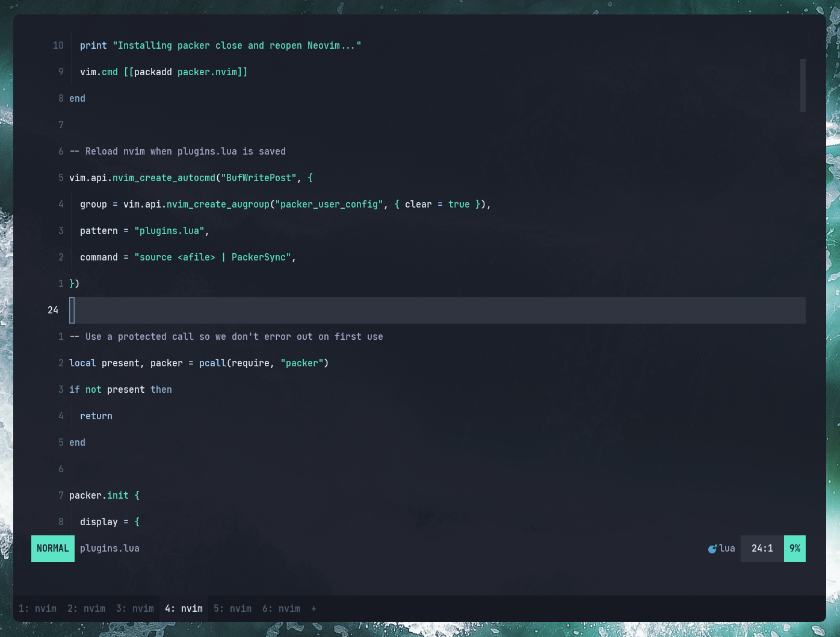Place cursor on empty current line 24
The width and height of the screenshot is (840, 637).
(421, 310)
